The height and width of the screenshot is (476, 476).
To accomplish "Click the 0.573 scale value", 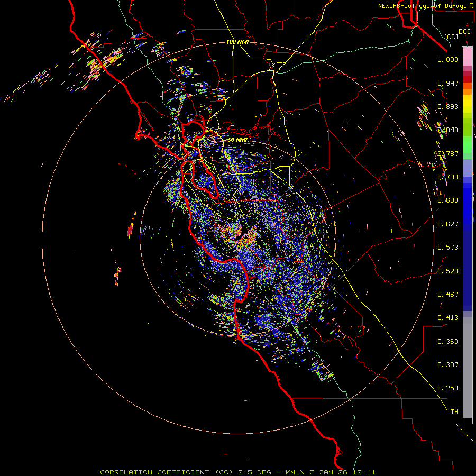I will 448,247.
